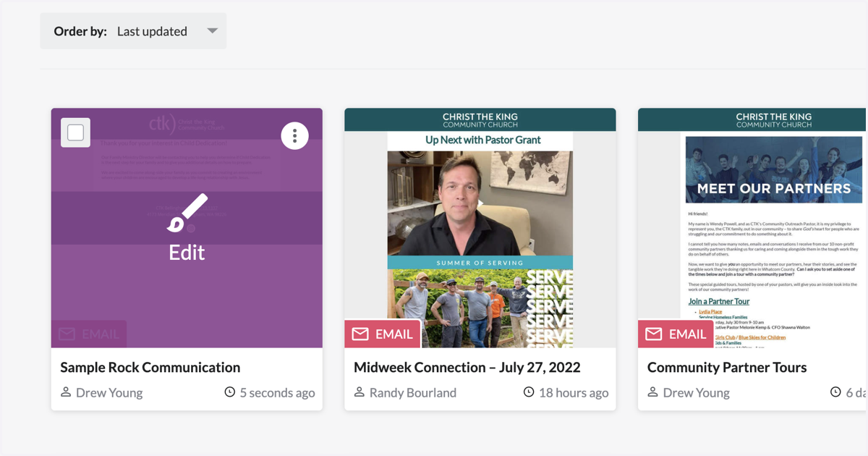Screen dimensions: 868x456
Task: Click faded EMAIL badge on Sample Rock card
Action: (89, 334)
